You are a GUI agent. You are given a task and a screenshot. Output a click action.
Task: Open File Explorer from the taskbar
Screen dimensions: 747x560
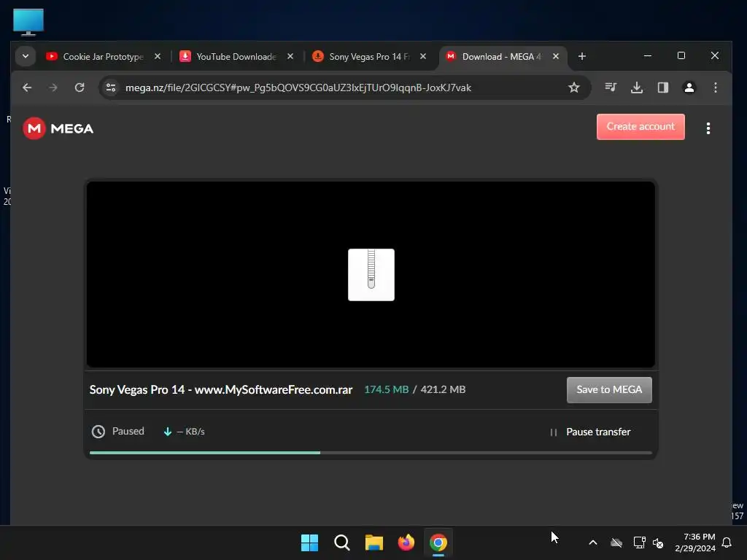click(374, 542)
